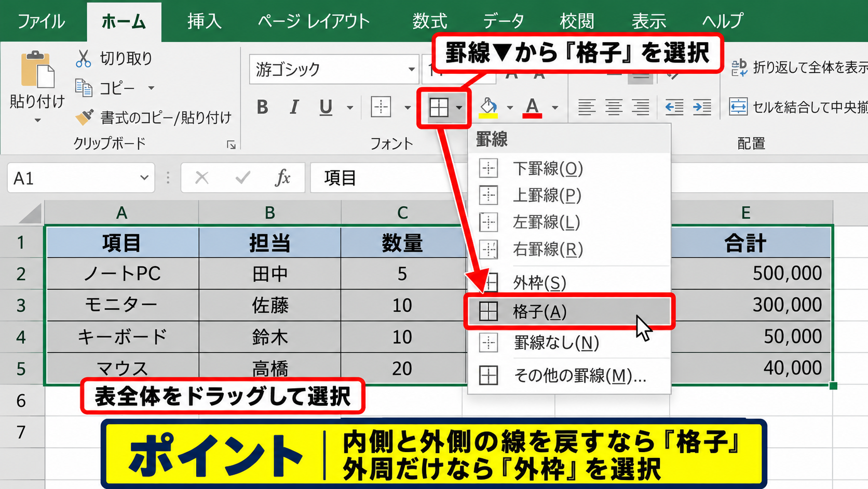The height and width of the screenshot is (489, 868).
Task: Click Align Right icon
Action: [x=641, y=108]
